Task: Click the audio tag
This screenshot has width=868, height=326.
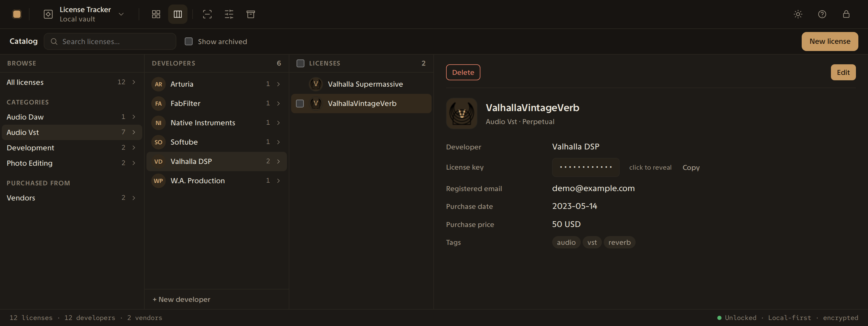Action: point(566,242)
